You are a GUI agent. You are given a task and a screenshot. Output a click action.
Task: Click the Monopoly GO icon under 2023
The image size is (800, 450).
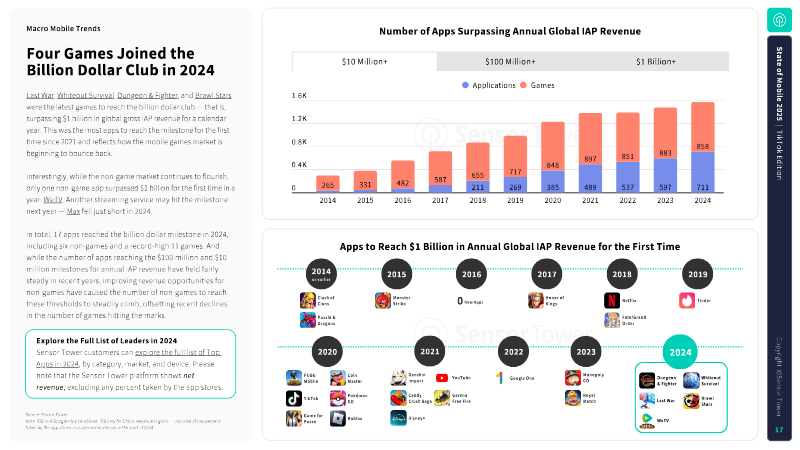coord(572,378)
